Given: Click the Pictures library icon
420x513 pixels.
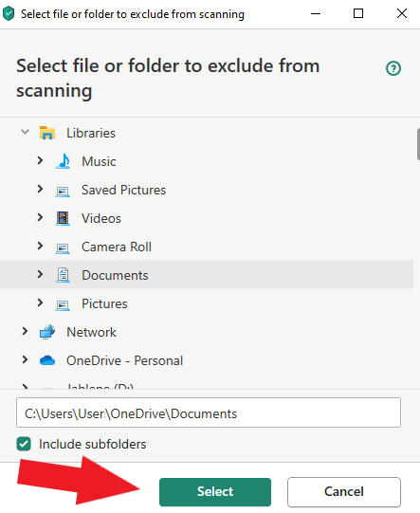Looking at the screenshot, I should pyautogui.click(x=63, y=304).
